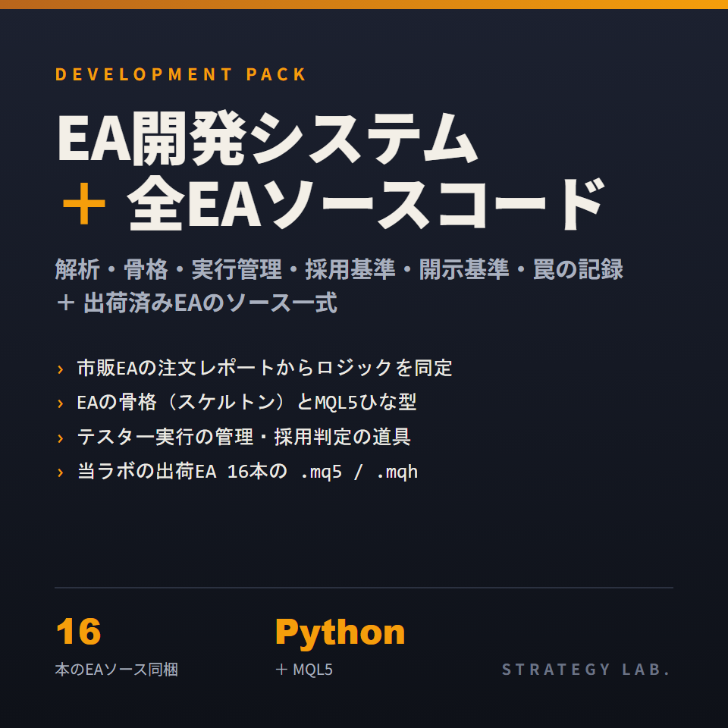
Task: Click the bullet テスター実行の管理・採用判定の道具
Action: [243, 437]
